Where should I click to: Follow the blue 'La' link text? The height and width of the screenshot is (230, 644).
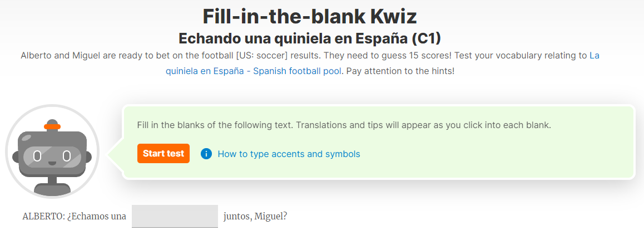click(595, 55)
